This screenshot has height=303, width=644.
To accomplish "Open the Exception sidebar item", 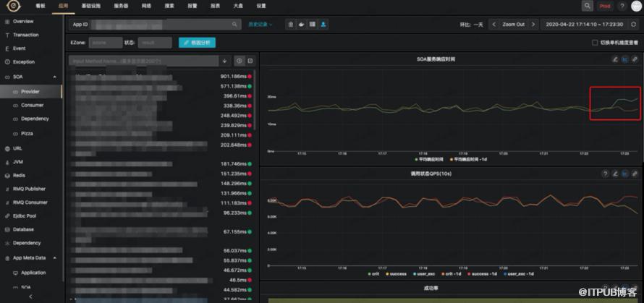I will [x=24, y=62].
